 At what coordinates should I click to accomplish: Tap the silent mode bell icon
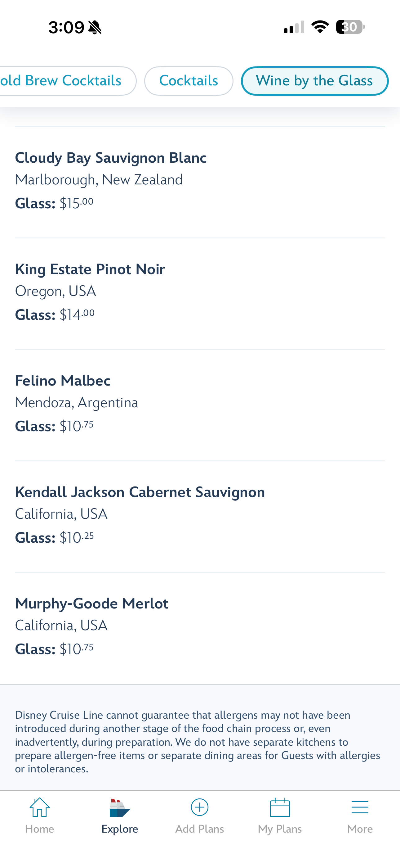click(x=95, y=27)
